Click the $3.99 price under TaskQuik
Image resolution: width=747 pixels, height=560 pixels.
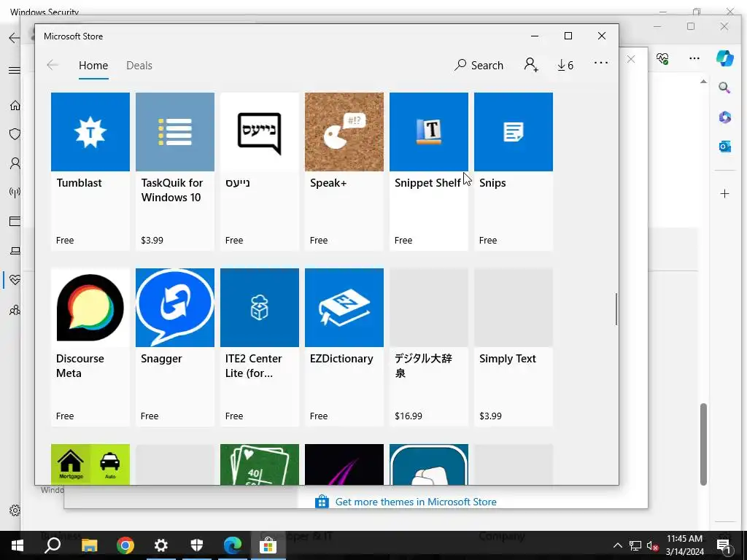coord(152,241)
